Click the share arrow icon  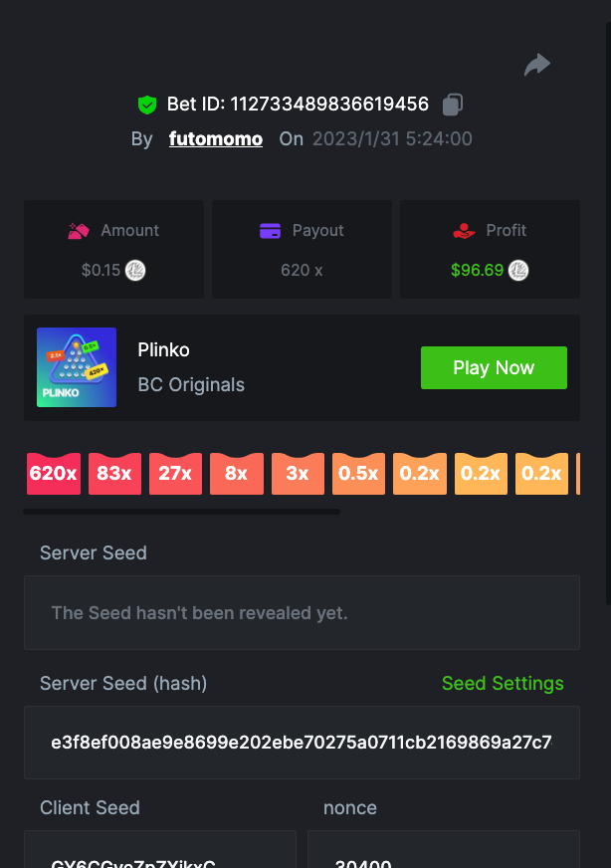537,66
